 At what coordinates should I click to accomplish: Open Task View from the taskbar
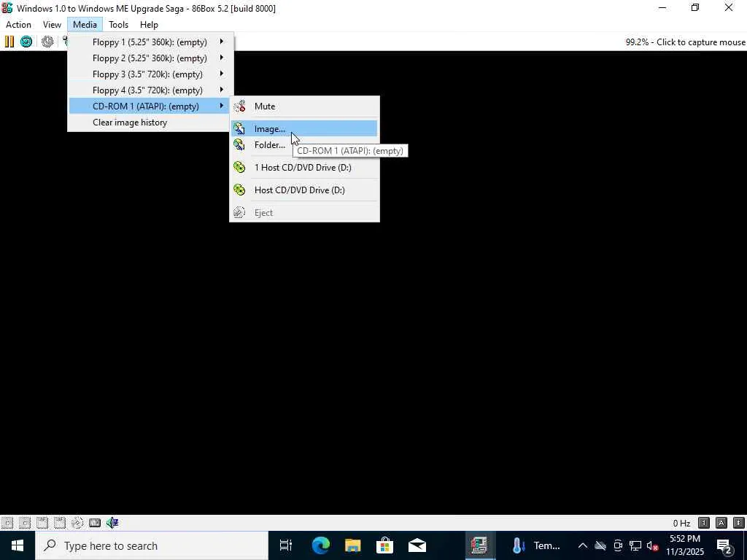tap(286, 545)
